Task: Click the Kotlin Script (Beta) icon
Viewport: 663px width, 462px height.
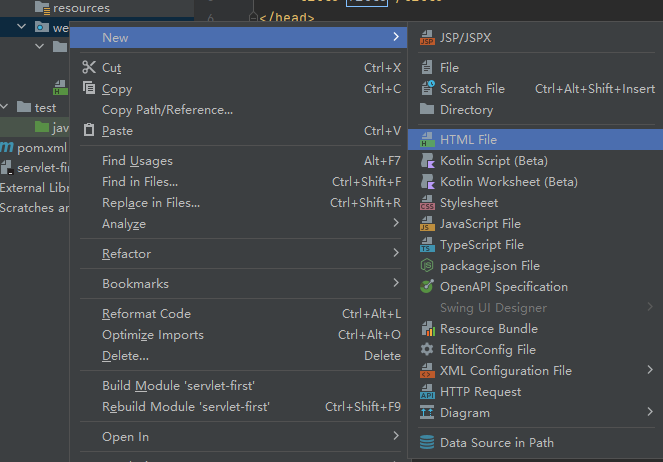Action: (x=427, y=161)
